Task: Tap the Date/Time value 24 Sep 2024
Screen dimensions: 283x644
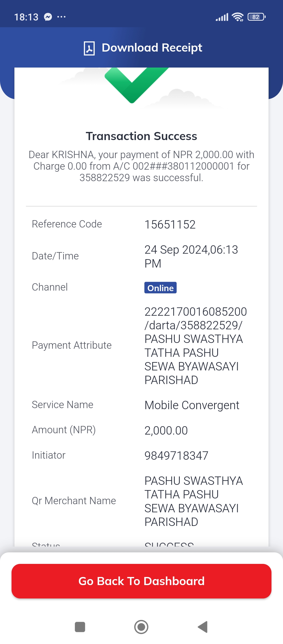Action: [191, 257]
